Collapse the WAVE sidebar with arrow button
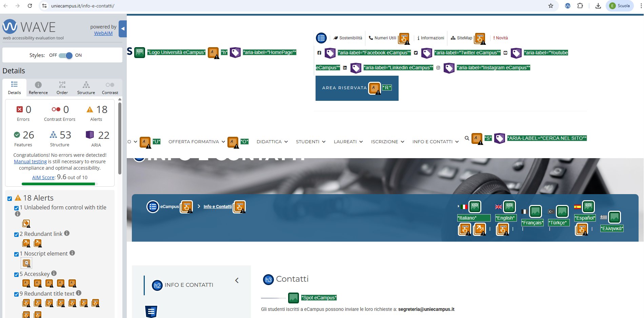 click(123, 29)
